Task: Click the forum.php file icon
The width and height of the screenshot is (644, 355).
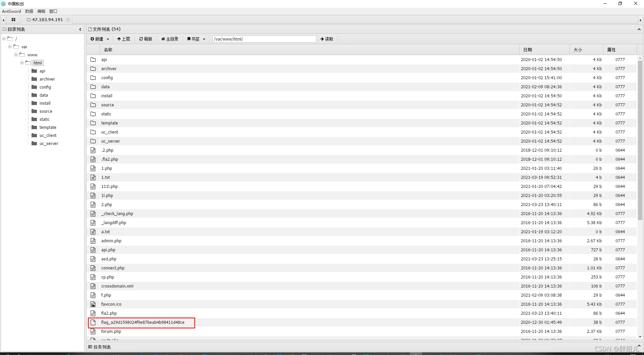Action: point(93,331)
